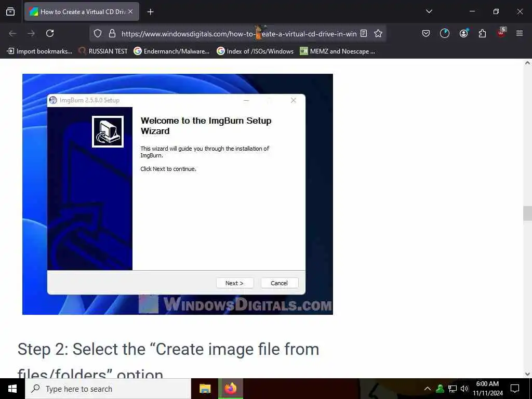Open the Action Center notifications icon

click(515, 389)
